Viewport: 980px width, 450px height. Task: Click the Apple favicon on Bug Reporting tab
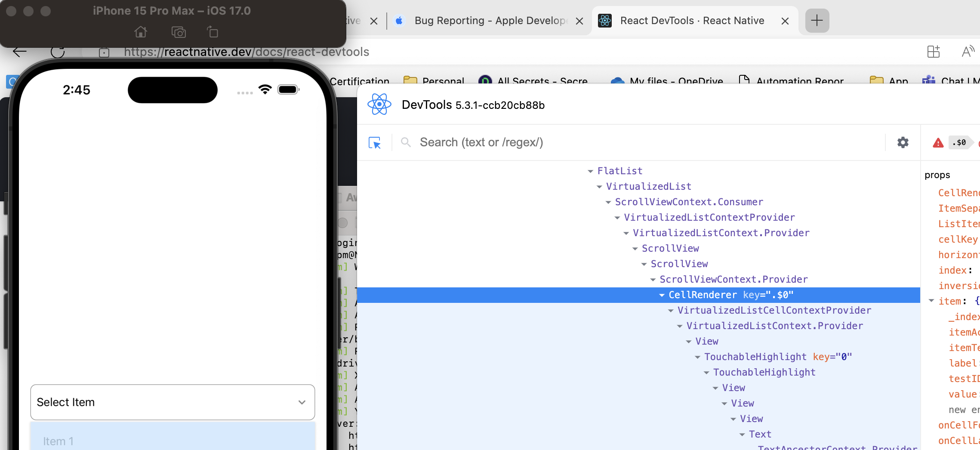(399, 21)
